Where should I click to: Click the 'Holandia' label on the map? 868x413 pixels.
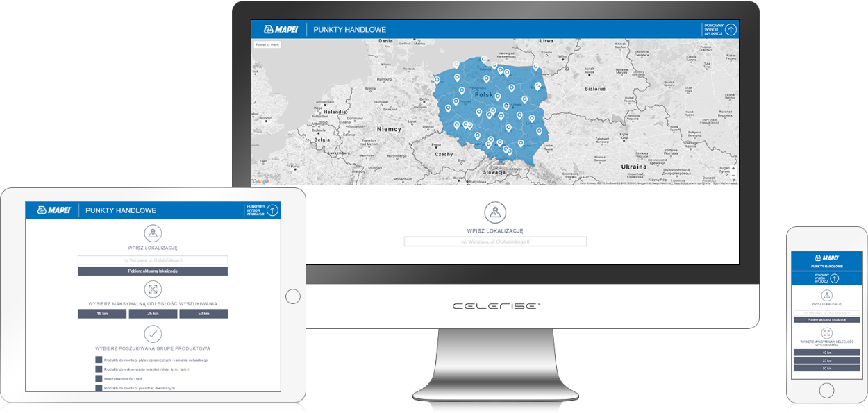334,111
